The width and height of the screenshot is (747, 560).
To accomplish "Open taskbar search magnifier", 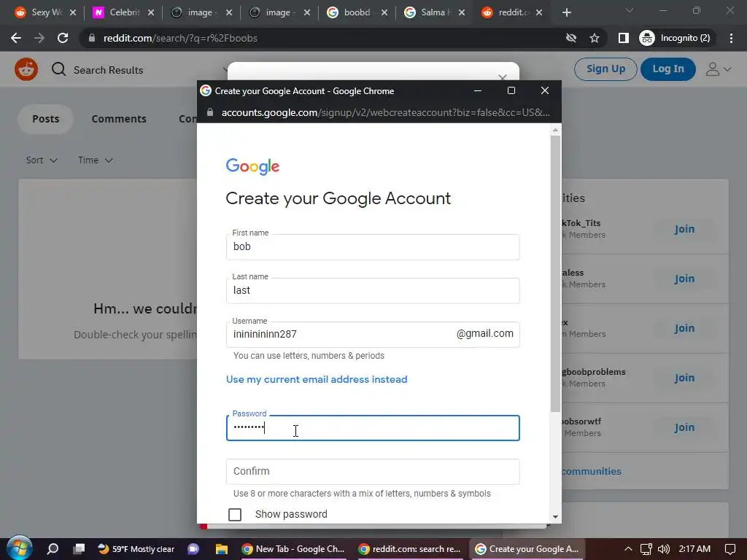I will pyautogui.click(x=53, y=549).
